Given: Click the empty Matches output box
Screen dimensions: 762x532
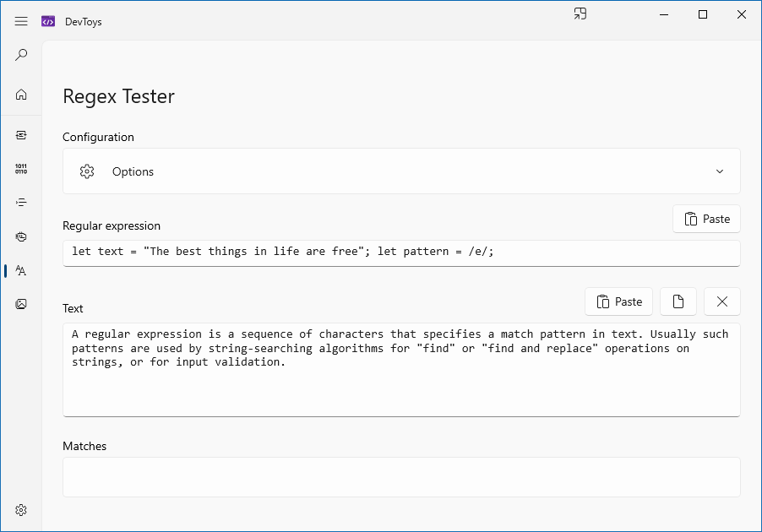Looking at the screenshot, I should (x=401, y=477).
